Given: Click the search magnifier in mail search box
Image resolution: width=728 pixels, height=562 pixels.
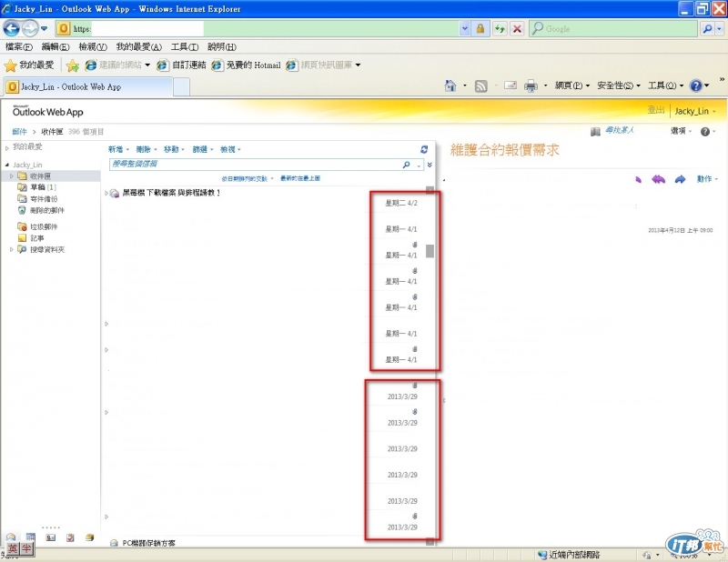Looking at the screenshot, I should coord(406,165).
